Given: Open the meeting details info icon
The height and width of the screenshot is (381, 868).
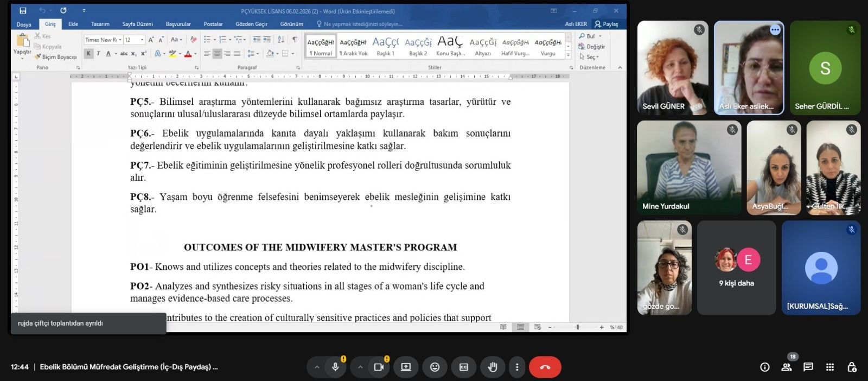Looking at the screenshot, I should point(764,367).
